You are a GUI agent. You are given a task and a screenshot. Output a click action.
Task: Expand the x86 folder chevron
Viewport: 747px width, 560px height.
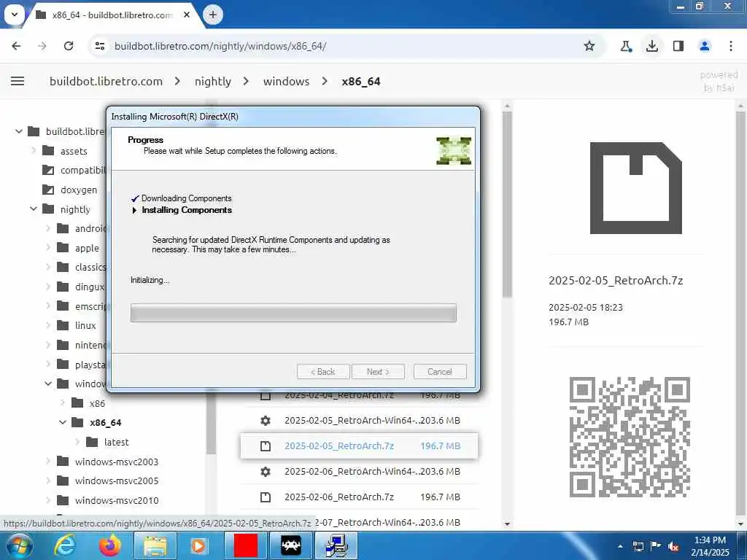tap(63, 403)
